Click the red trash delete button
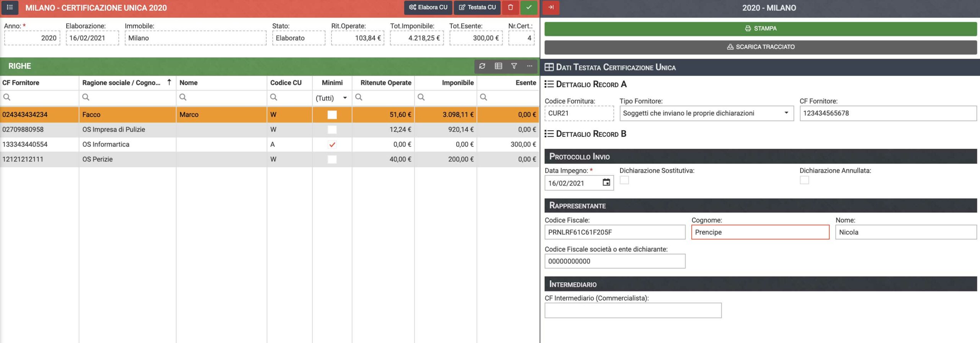This screenshot has height=343, width=980. [510, 7]
